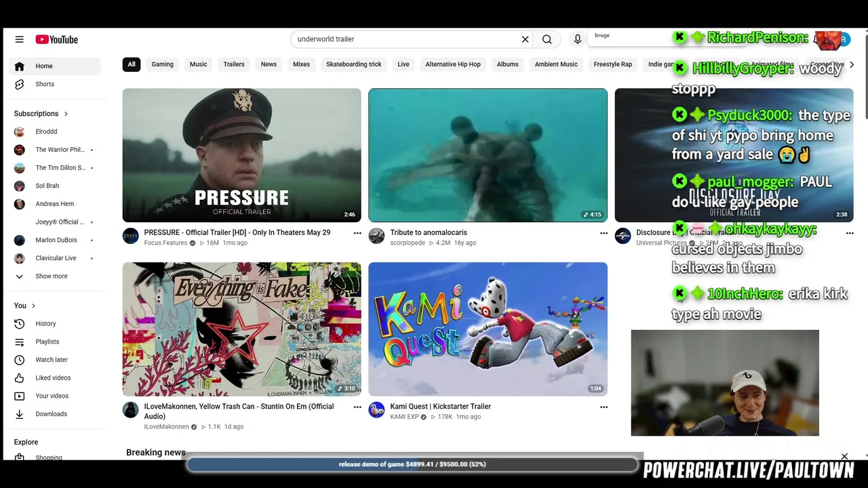Open Focus Features channel avatar

tap(131, 236)
